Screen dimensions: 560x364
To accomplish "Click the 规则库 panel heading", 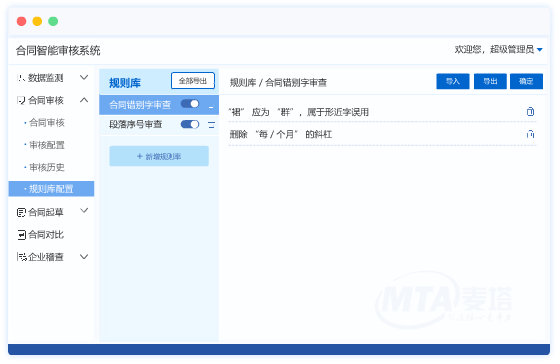I will click(x=125, y=83).
